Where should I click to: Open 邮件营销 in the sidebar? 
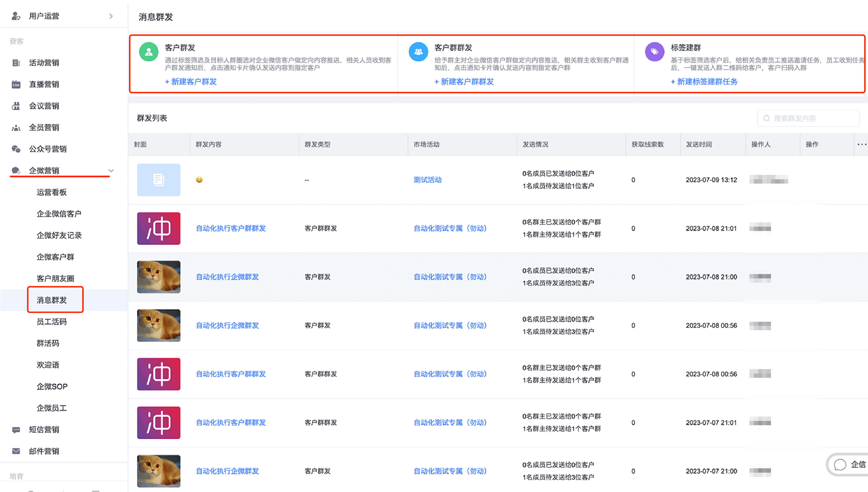coord(44,451)
